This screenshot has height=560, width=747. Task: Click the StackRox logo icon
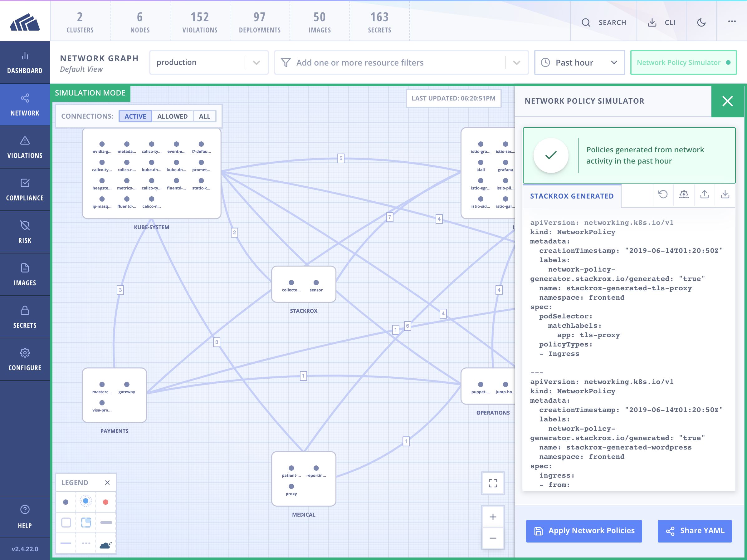click(25, 22)
